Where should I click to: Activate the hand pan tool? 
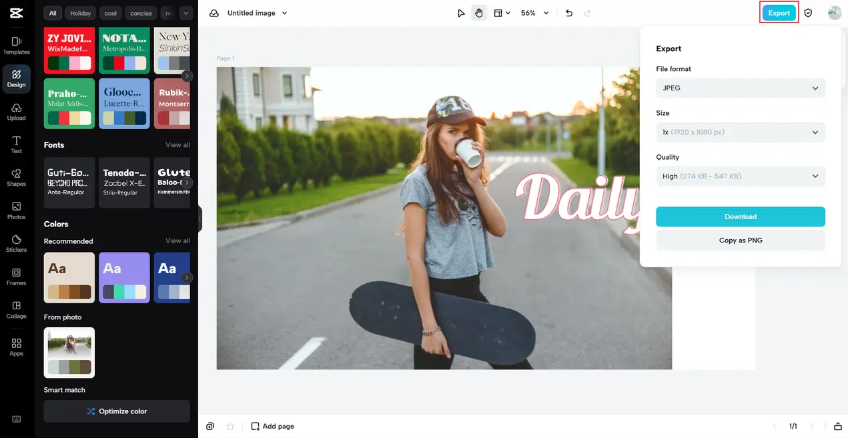[x=479, y=13]
